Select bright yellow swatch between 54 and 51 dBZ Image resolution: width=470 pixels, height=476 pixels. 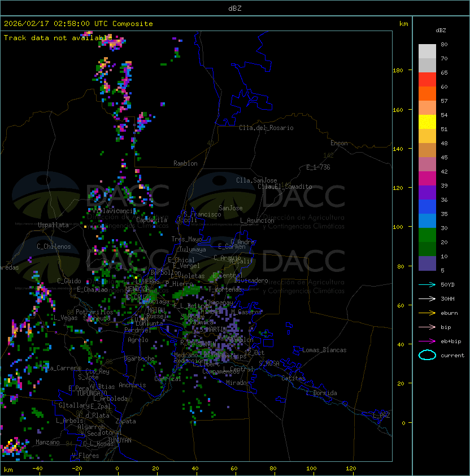pos(427,122)
